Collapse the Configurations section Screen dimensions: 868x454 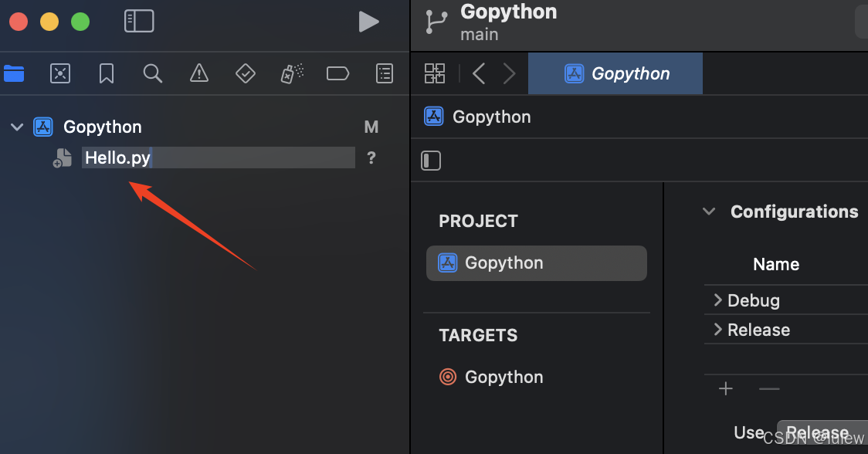[709, 212]
